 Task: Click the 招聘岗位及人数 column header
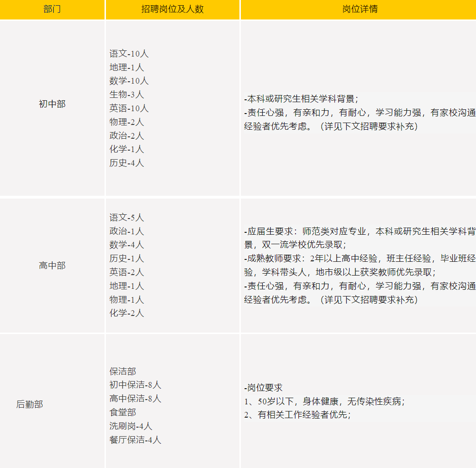click(172, 10)
